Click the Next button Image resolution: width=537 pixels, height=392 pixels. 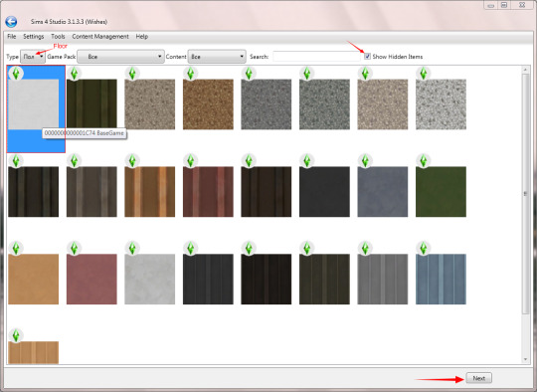point(478,378)
